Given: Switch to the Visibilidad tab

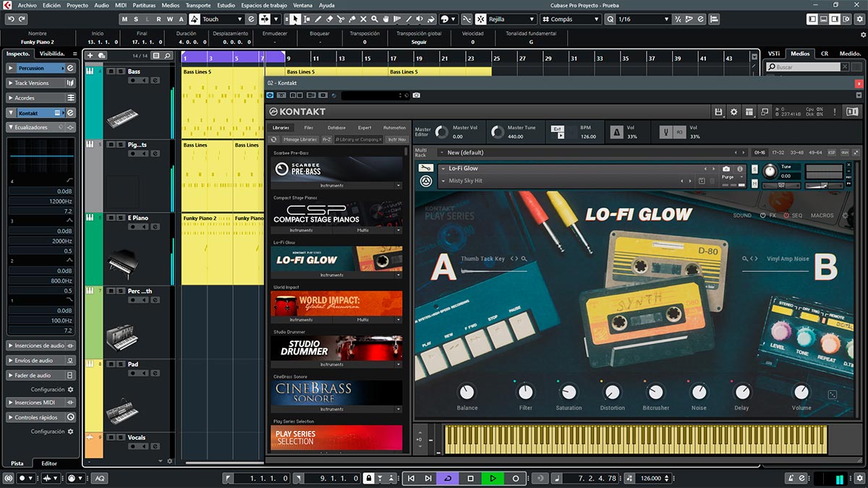Looking at the screenshot, I should point(52,53).
